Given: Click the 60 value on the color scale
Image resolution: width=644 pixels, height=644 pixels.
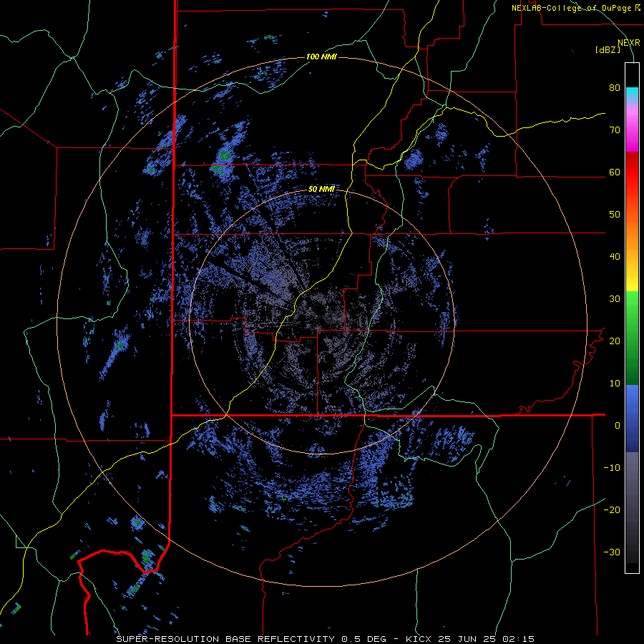Looking at the screenshot, I should 615,172.
